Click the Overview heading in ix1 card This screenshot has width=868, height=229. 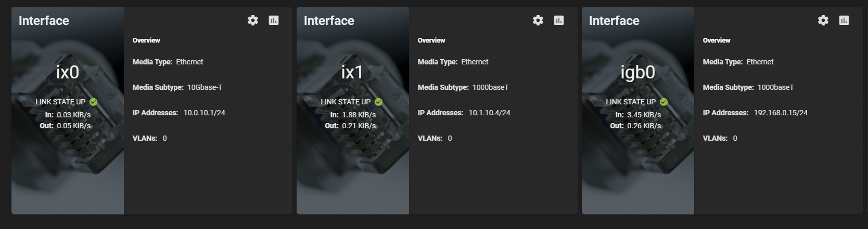[431, 40]
